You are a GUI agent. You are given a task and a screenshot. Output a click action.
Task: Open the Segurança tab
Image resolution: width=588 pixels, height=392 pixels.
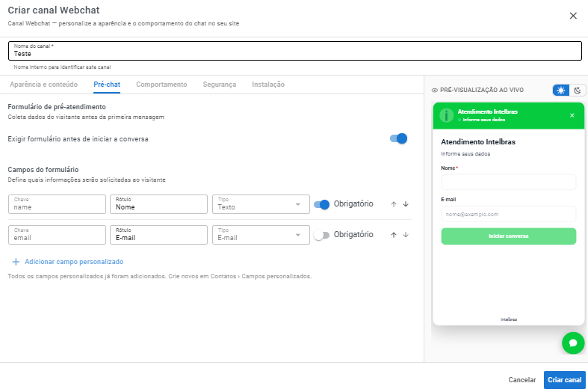coord(220,85)
